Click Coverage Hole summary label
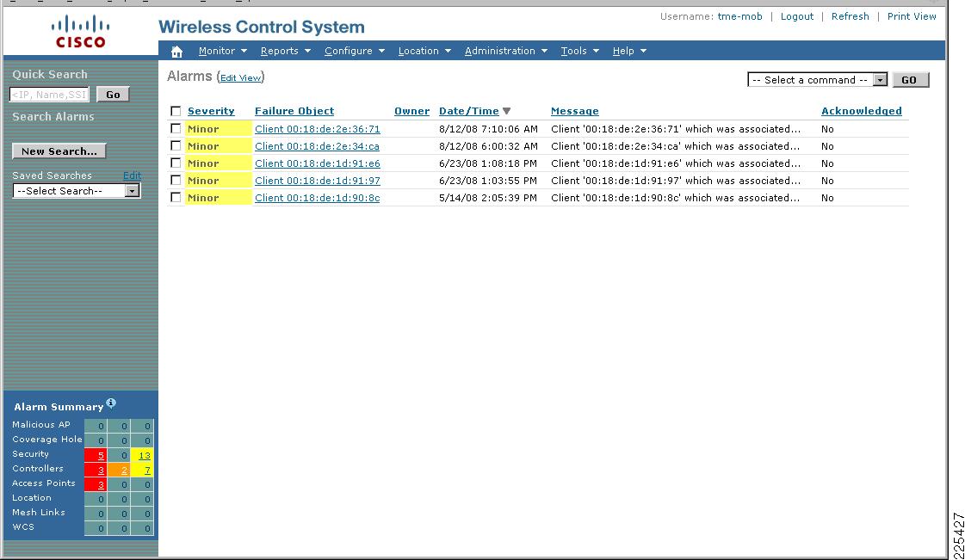965x560 pixels. click(46, 440)
